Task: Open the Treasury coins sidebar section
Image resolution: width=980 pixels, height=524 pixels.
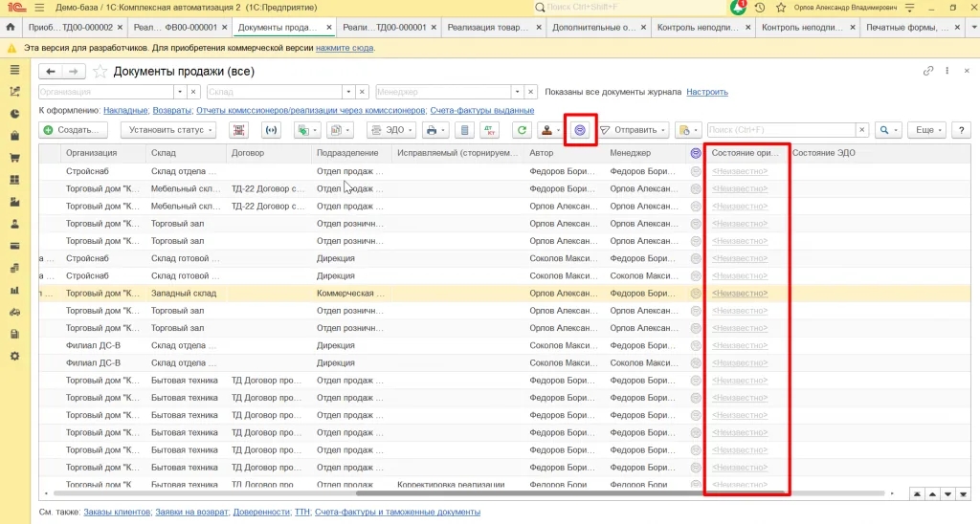Action: tap(14, 268)
